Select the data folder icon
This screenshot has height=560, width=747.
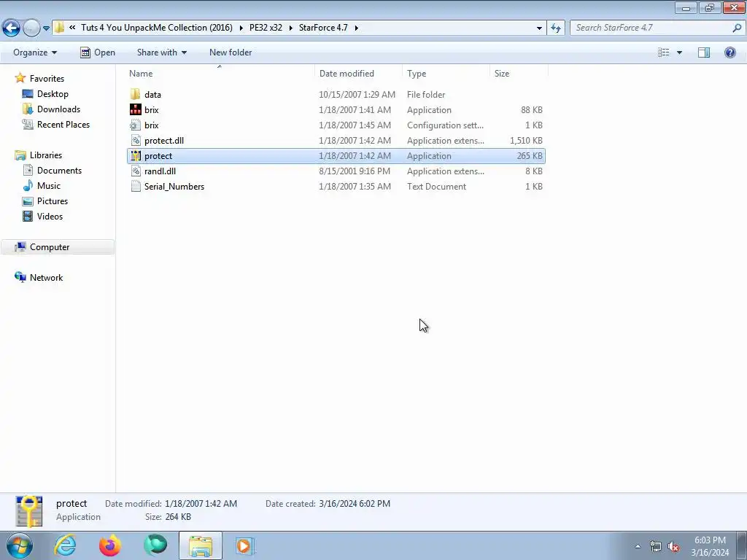135,94
